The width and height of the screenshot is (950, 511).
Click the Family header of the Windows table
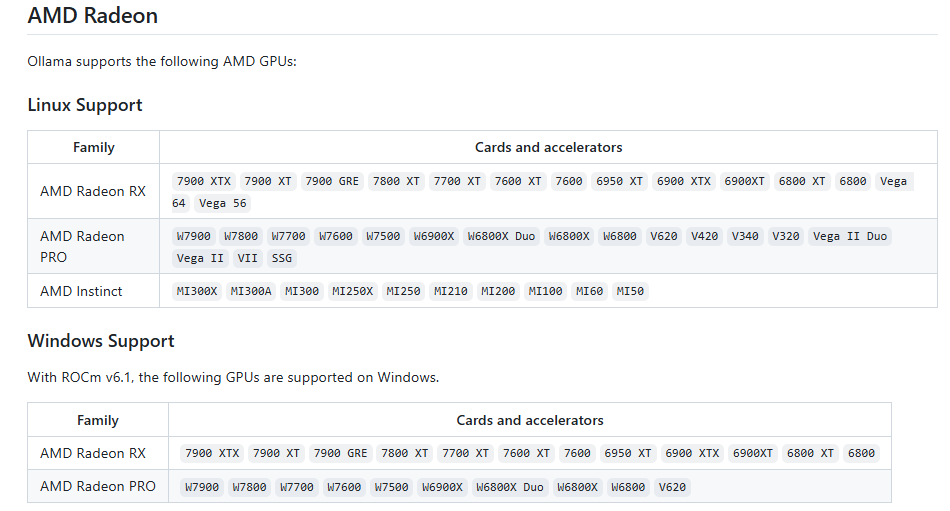click(x=98, y=420)
